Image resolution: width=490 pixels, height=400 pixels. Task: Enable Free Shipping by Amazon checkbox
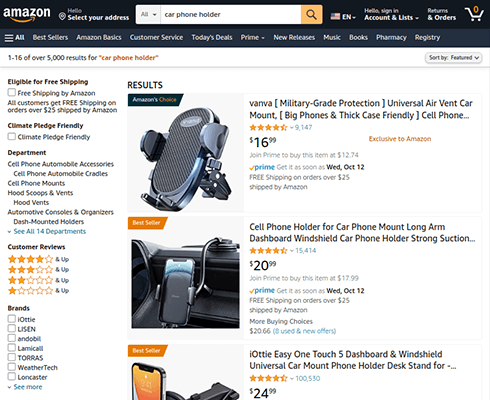12,92
